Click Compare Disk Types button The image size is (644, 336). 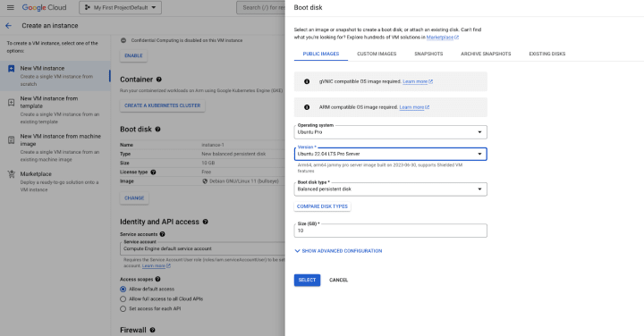click(x=322, y=206)
